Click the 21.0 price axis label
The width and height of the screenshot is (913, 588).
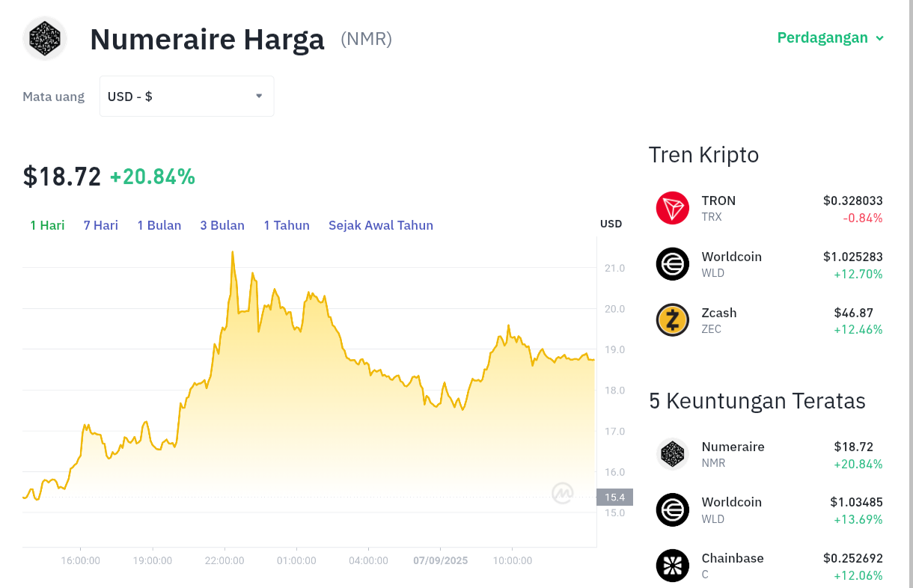614,268
